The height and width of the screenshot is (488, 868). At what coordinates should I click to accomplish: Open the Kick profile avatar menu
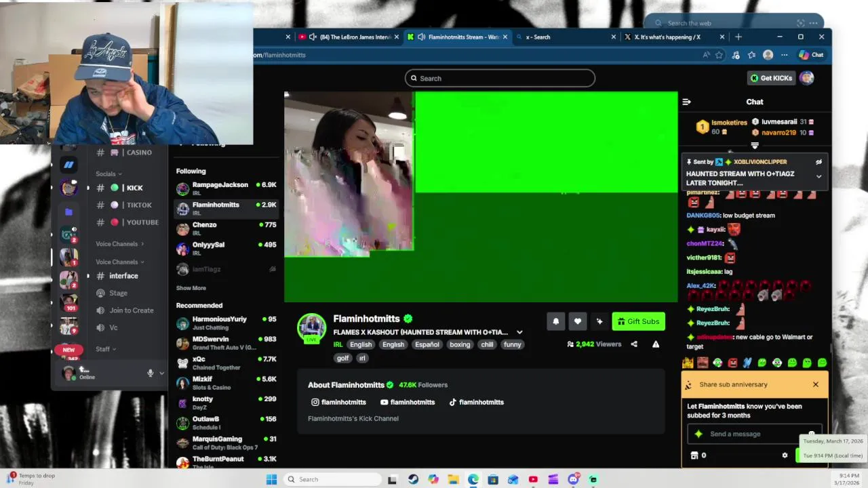point(806,78)
